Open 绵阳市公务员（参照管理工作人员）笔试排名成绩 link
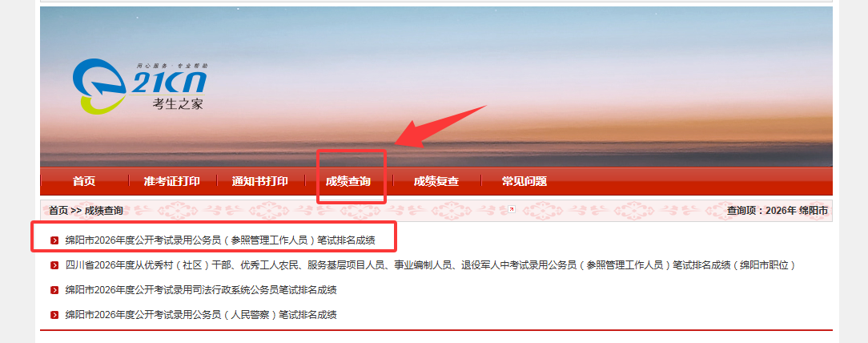This screenshot has width=868, height=343. coord(220,240)
